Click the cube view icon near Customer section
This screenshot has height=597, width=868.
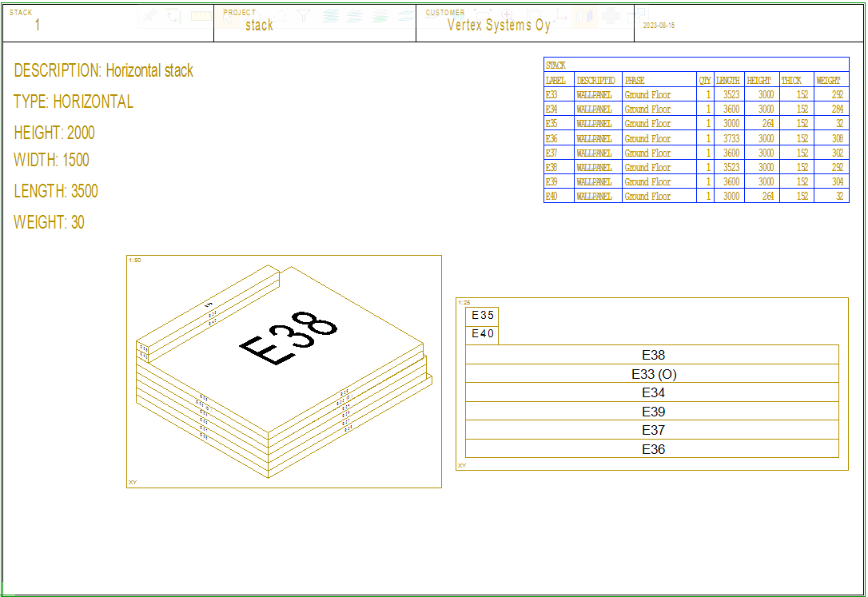[x=532, y=14]
